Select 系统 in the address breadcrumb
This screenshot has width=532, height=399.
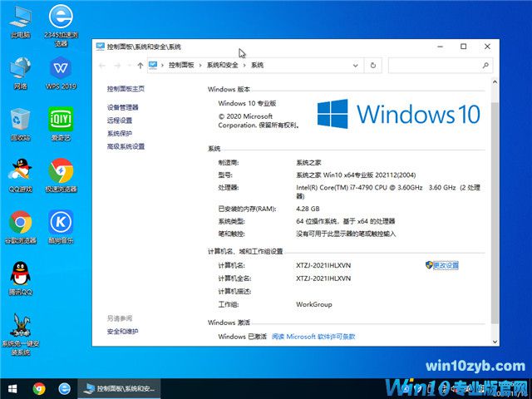click(x=257, y=65)
